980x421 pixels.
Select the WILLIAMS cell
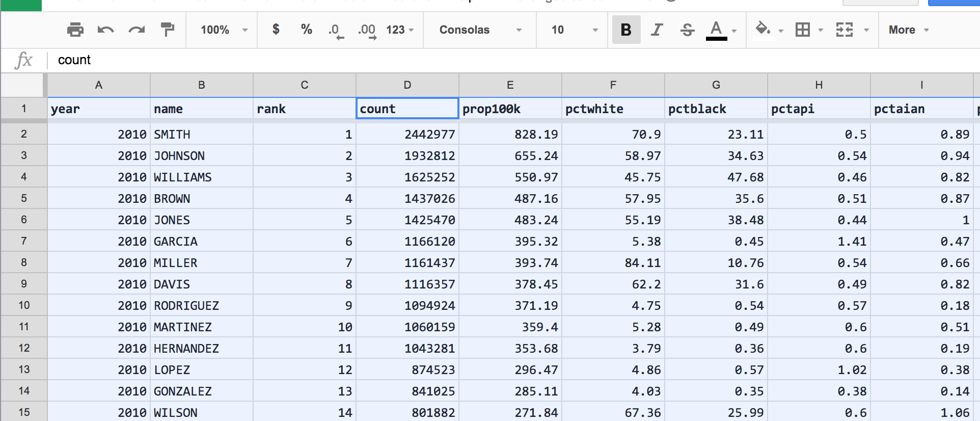202,177
